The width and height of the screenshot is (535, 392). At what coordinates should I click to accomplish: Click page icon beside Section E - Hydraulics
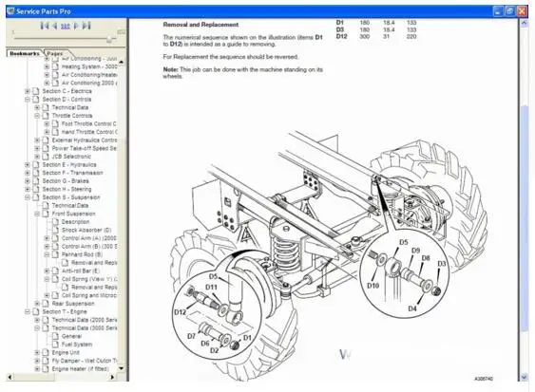36,164
